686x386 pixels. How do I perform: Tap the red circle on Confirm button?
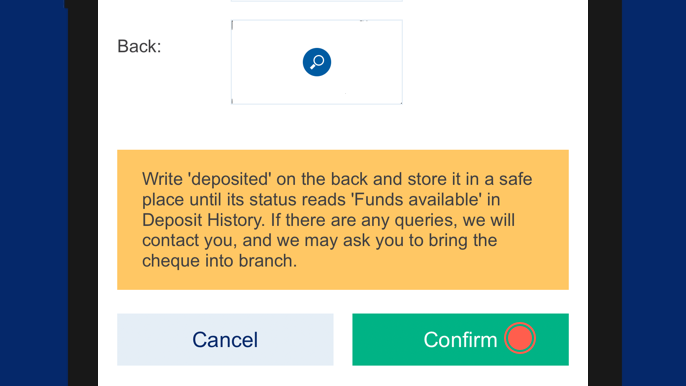[x=520, y=338]
